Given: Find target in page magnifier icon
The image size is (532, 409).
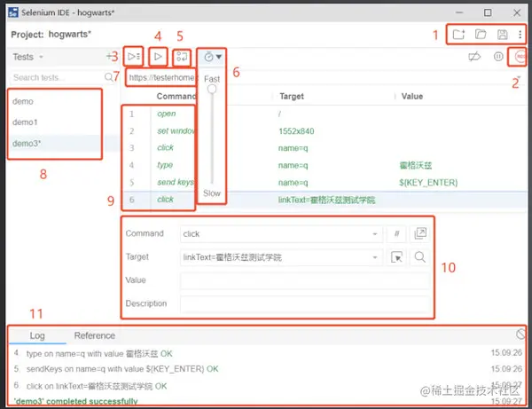Looking at the screenshot, I should [420, 257].
